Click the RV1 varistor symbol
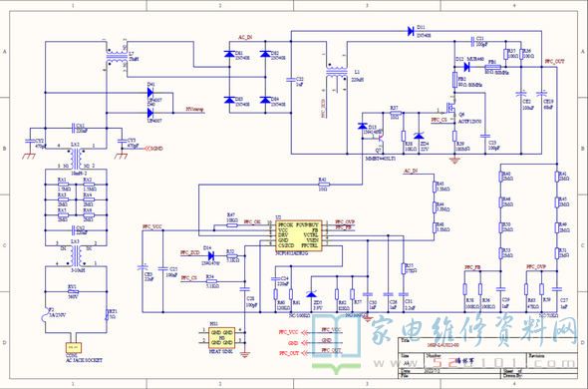The image size is (588, 389). (x=74, y=291)
